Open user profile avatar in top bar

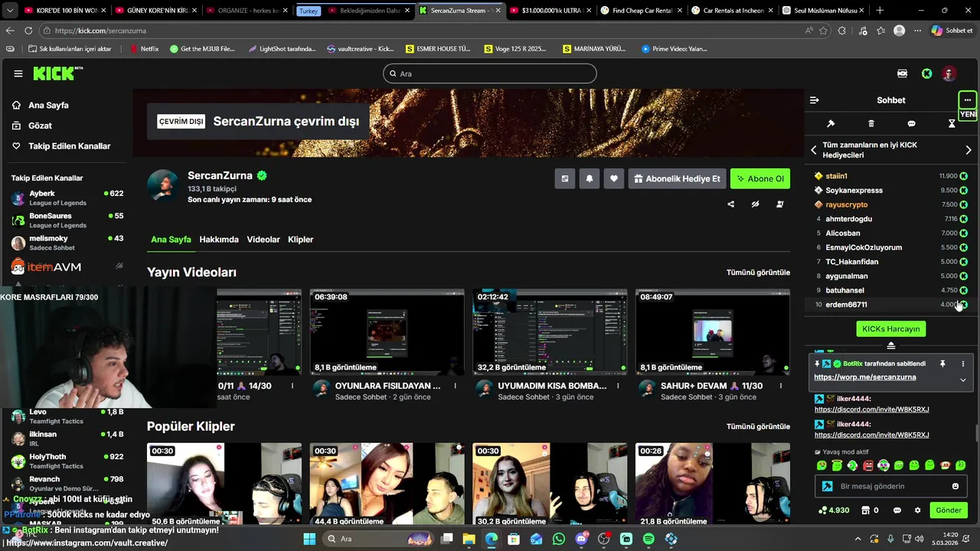point(949,73)
